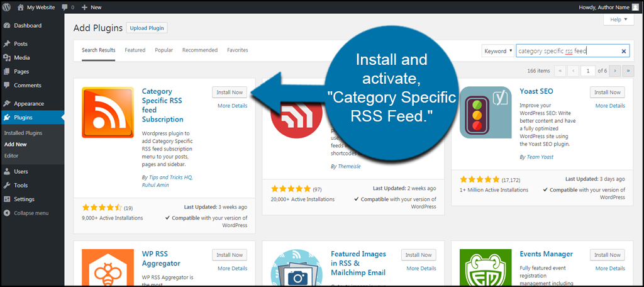This screenshot has height=287, width=644.
Task: Install Category Specific RSS feed Subscription
Action: (230, 92)
